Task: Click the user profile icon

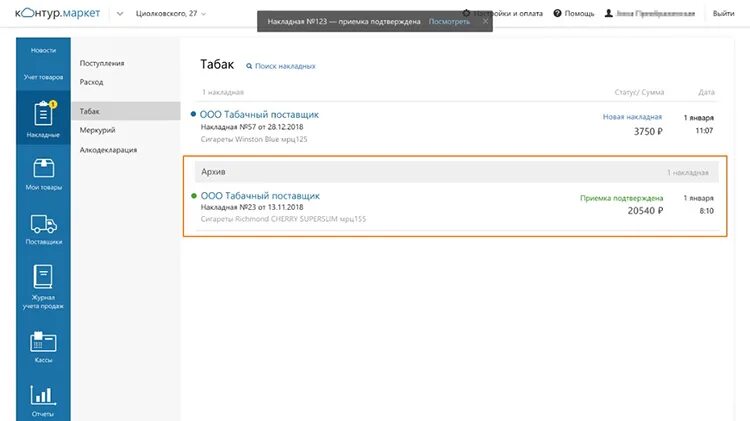Action: 608,13
